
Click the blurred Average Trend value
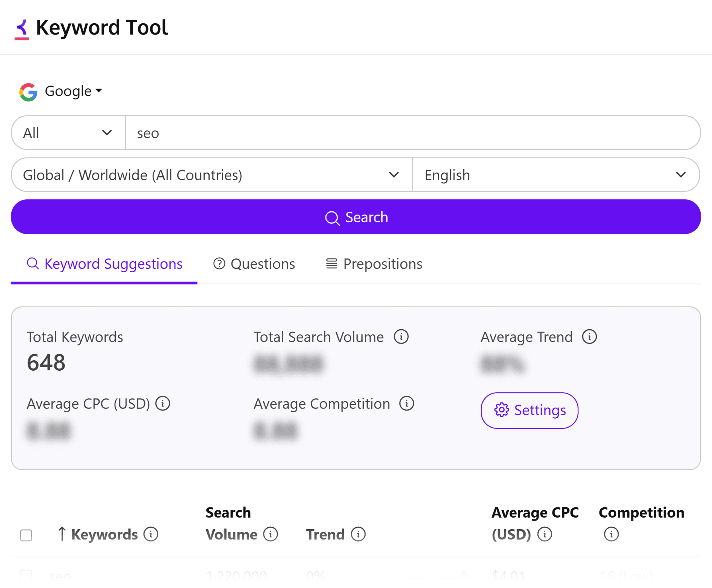(503, 364)
